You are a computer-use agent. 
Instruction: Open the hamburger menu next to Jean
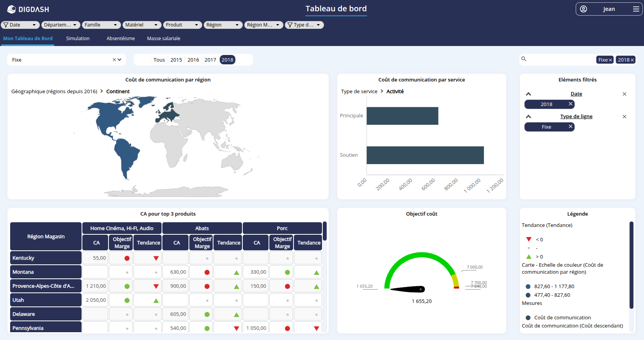coord(636,9)
